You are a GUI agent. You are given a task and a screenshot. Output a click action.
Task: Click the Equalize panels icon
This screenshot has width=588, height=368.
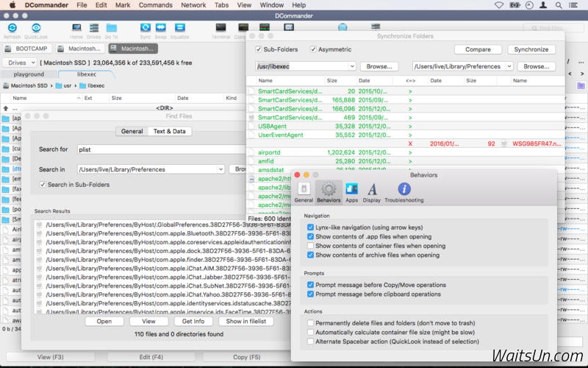tap(180, 28)
